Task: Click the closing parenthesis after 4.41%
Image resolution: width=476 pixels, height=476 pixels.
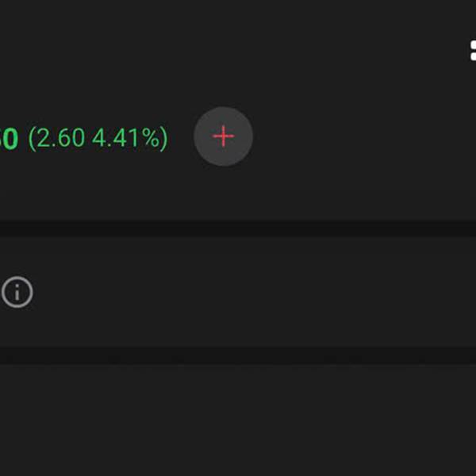Action: click(x=164, y=139)
